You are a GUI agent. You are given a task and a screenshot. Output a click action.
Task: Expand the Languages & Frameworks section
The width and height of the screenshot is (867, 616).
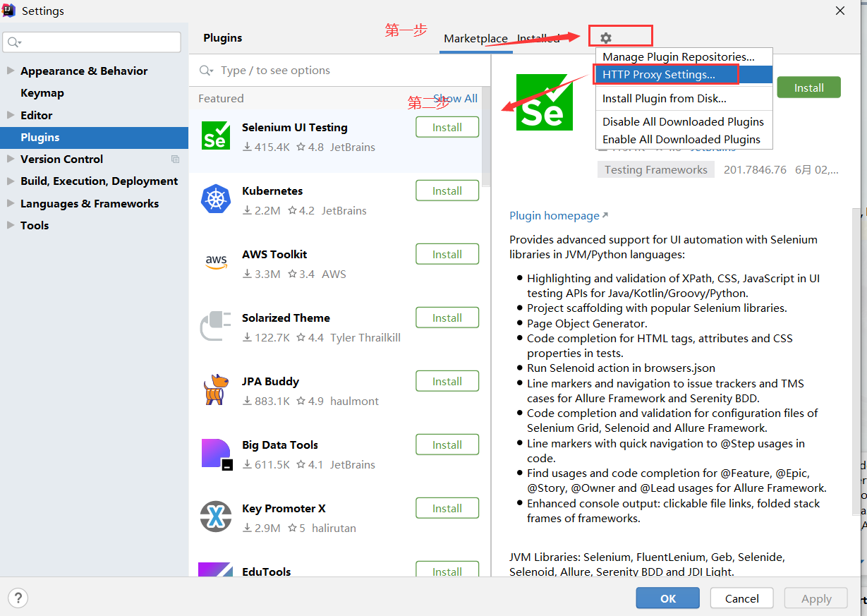coord(10,203)
